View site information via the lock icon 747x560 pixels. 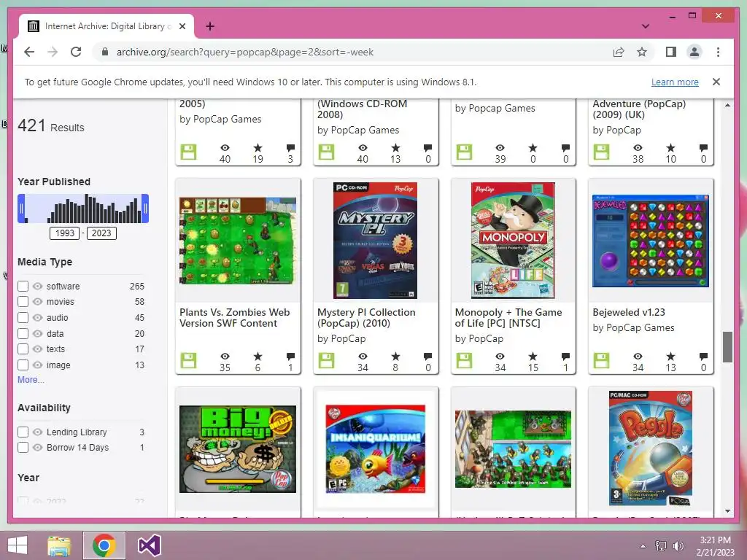click(105, 52)
